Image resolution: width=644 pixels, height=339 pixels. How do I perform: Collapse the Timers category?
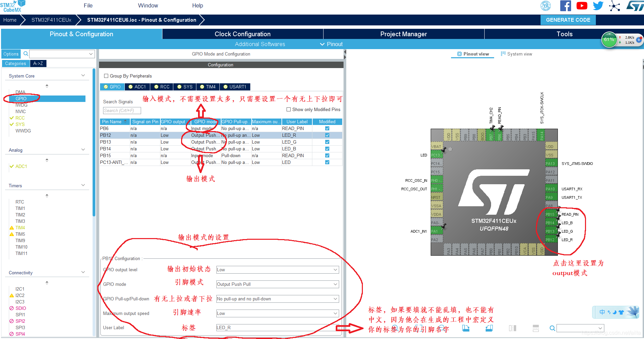pyautogui.click(x=83, y=185)
